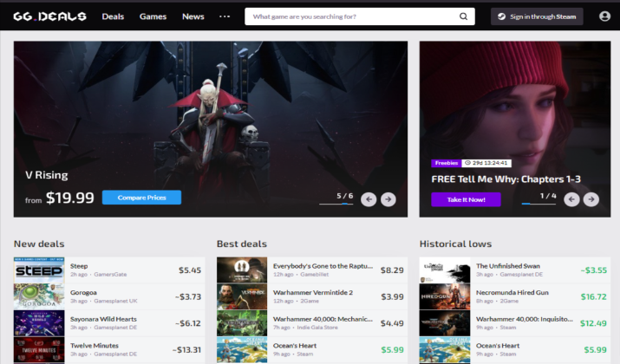620x364 pixels.
Task: Sign in through Steam
Action: pos(537,16)
